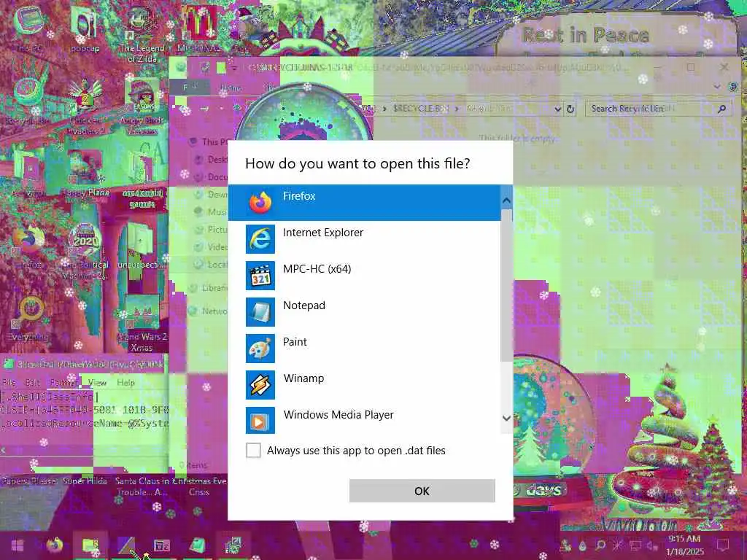This screenshot has width=747, height=560.
Task: Click the app list scrollbar thumb
Action: tap(506, 286)
